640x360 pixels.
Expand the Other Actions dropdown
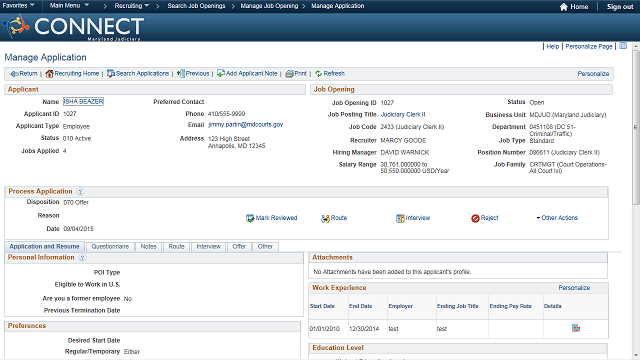557,218
